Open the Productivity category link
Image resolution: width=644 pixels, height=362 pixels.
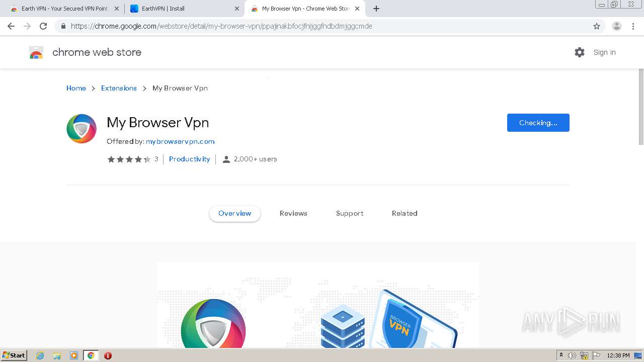[189, 159]
